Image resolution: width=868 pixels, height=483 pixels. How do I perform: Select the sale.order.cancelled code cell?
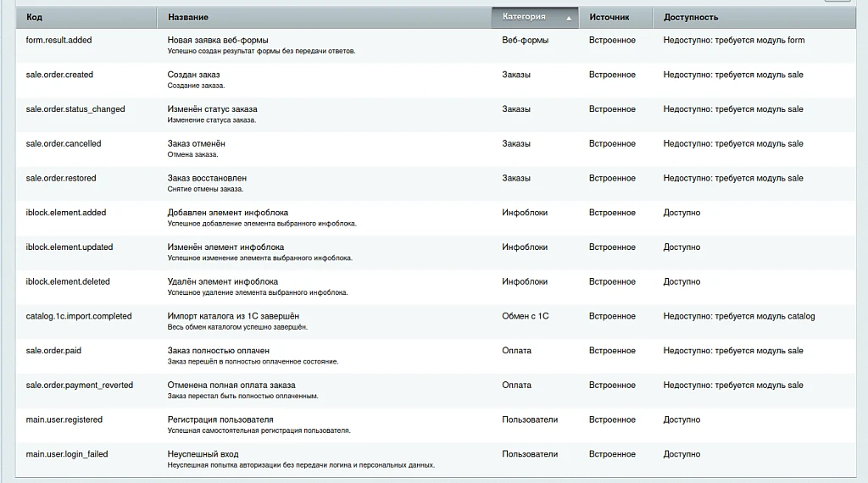click(x=63, y=143)
